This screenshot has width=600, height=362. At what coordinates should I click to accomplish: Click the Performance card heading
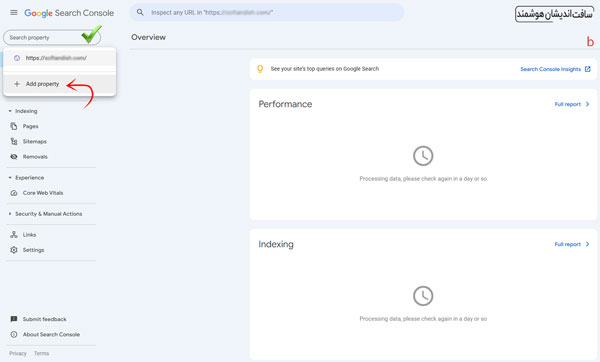(x=285, y=104)
